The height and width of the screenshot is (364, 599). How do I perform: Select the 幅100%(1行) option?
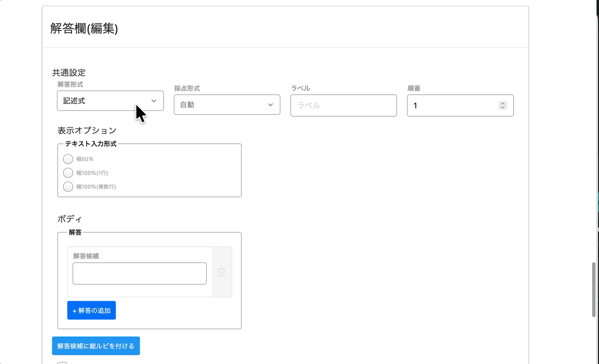68,173
